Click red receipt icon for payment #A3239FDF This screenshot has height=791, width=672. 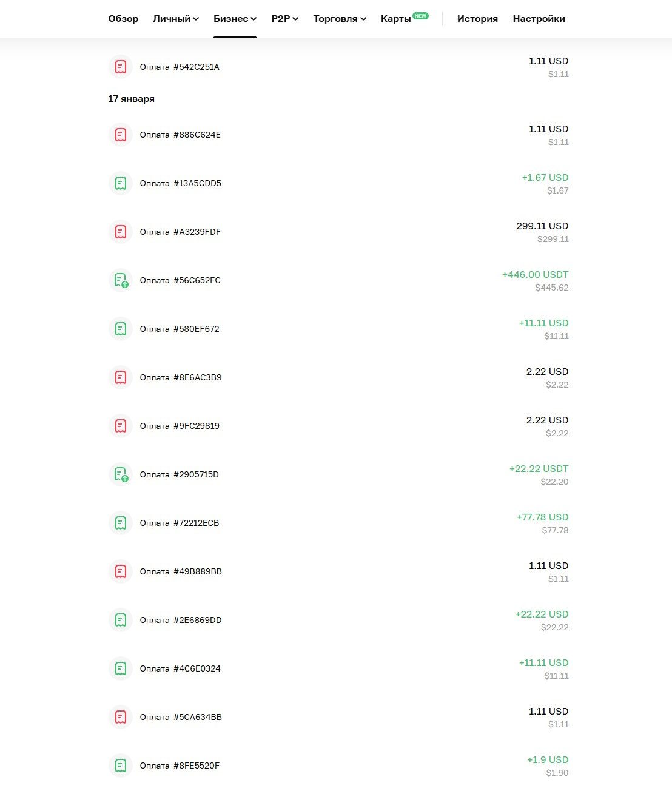pyautogui.click(x=121, y=232)
